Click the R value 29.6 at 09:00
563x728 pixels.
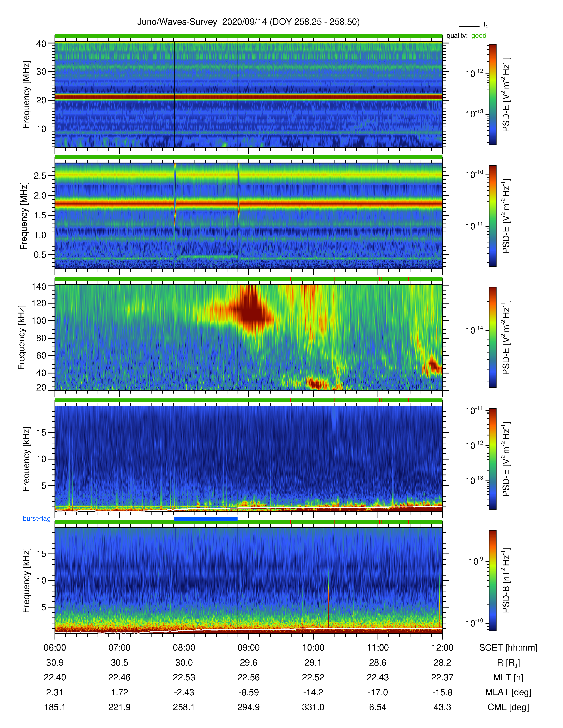(248, 662)
